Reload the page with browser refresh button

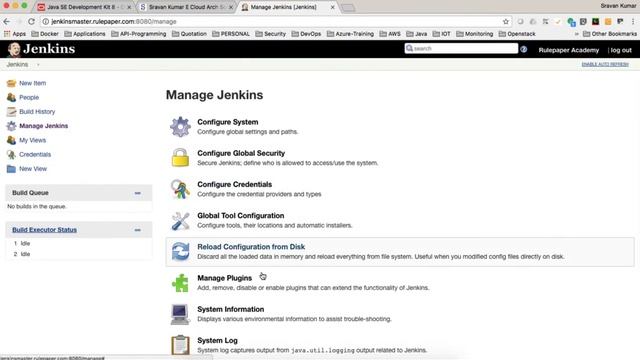[31, 21]
